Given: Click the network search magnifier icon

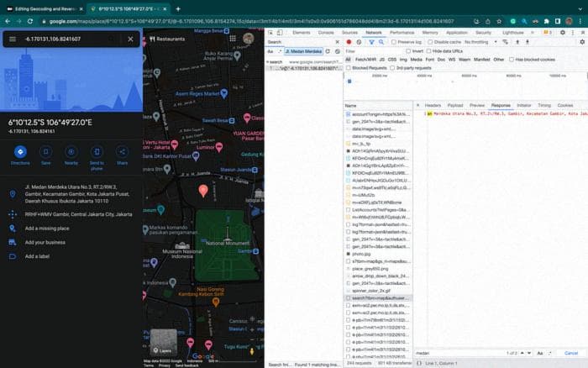Looking at the screenshot, I should (381, 42).
